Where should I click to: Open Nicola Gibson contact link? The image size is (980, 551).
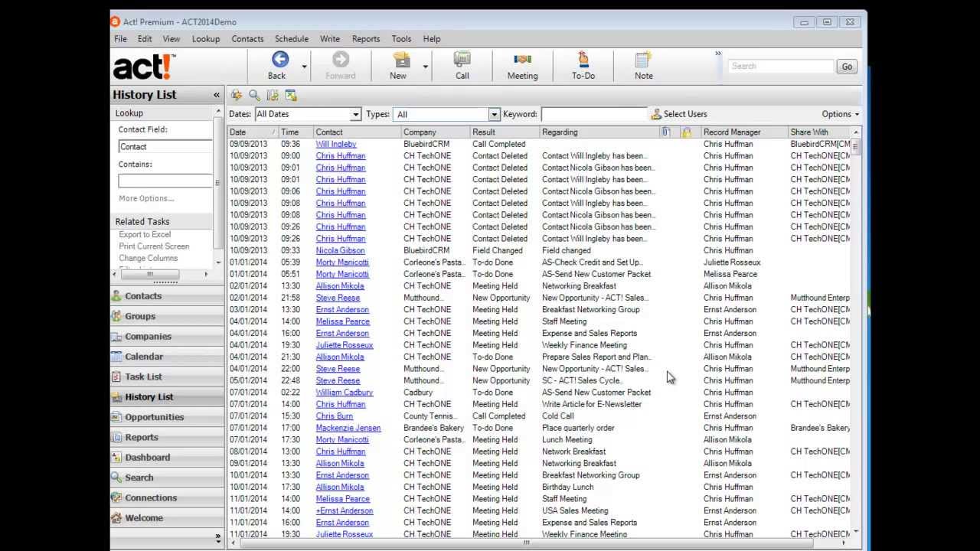[x=340, y=250]
